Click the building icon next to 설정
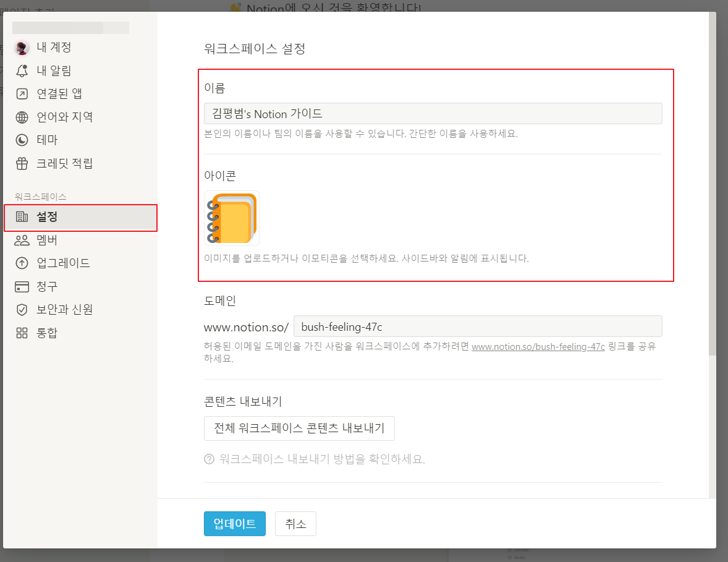Image resolution: width=728 pixels, height=562 pixels. (x=22, y=216)
